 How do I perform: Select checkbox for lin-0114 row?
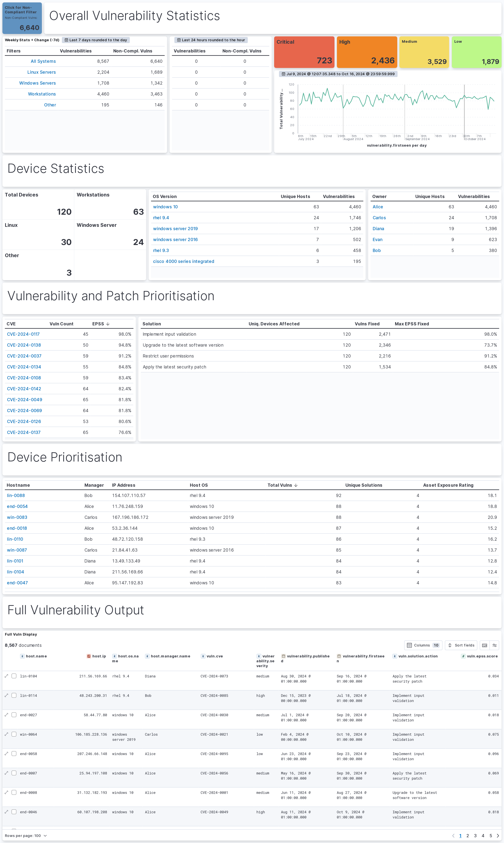tap(14, 695)
